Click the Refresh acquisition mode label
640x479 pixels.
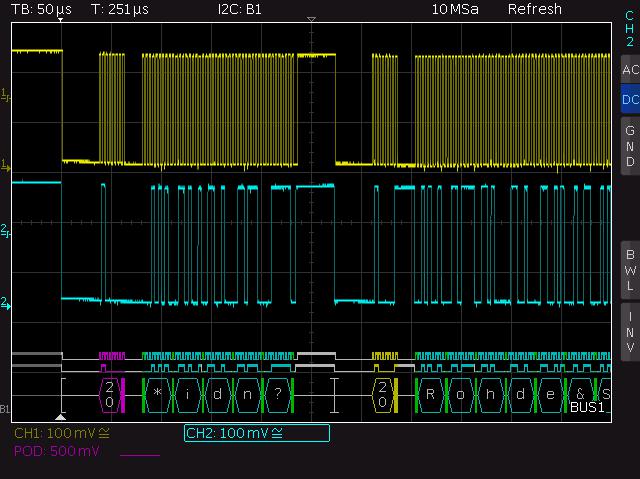[535, 9]
